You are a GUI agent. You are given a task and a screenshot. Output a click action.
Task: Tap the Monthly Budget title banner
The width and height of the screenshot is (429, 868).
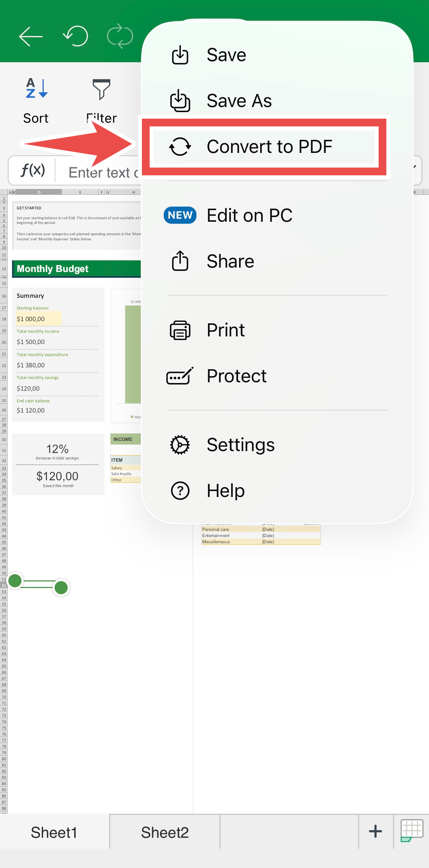click(x=76, y=269)
